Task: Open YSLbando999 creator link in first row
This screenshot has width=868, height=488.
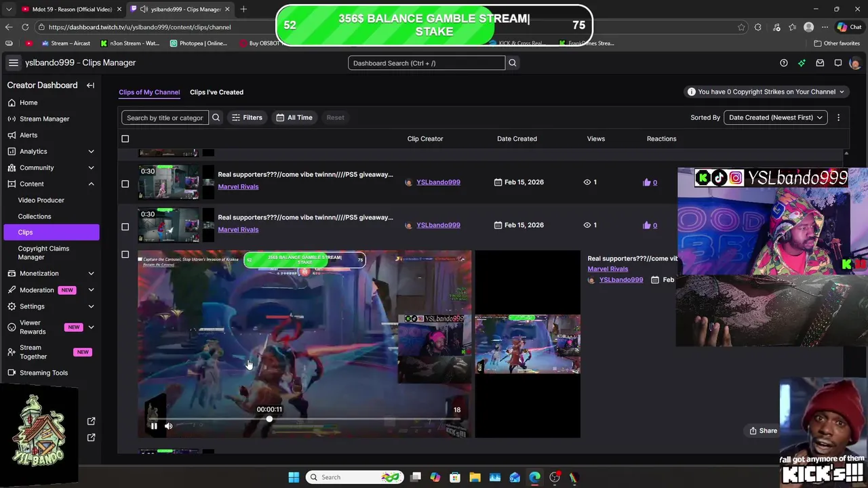Action: 438,182
